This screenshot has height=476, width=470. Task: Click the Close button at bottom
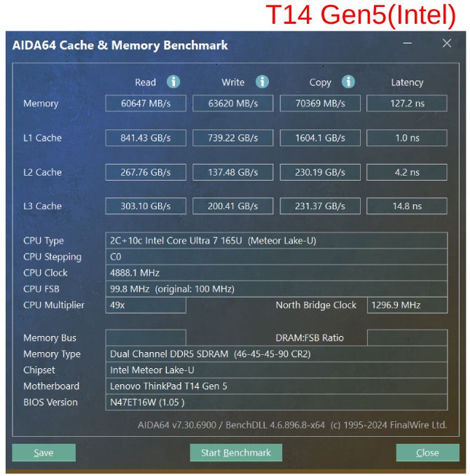(427, 453)
